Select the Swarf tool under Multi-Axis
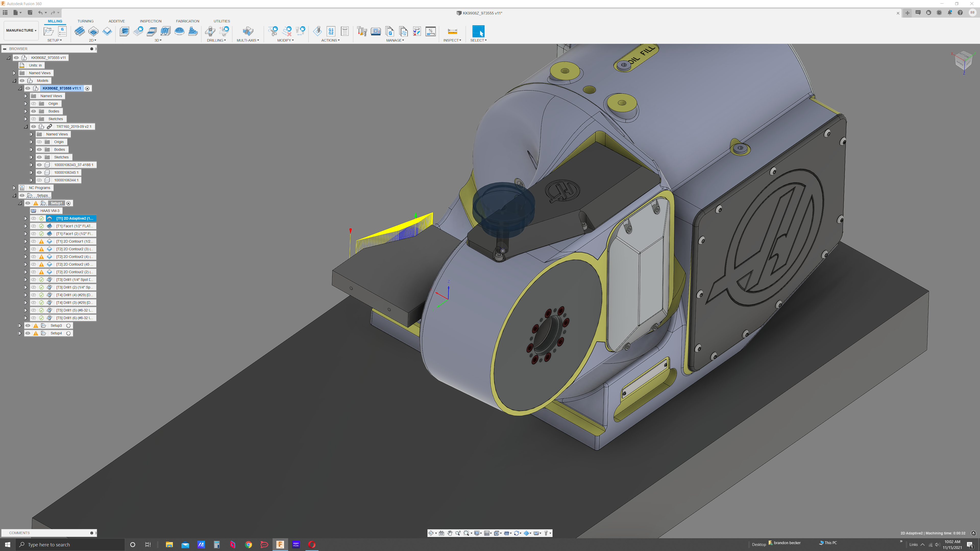This screenshot has height=551, width=980. coord(248,32)
